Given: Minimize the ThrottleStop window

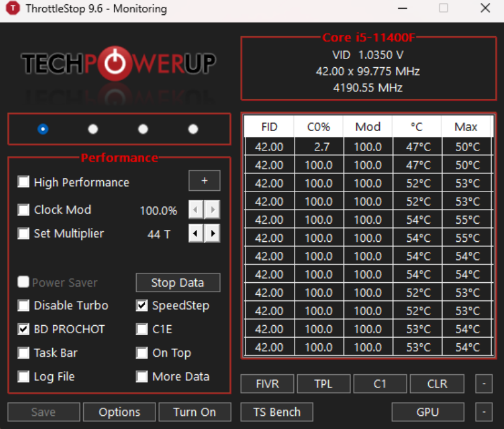Looking at the screenshot, I should 403,8.
